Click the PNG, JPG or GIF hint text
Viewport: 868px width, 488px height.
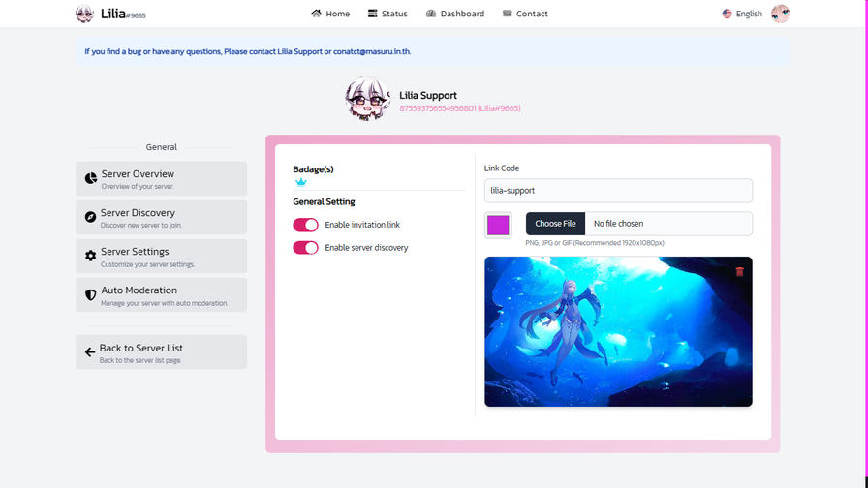595,243
